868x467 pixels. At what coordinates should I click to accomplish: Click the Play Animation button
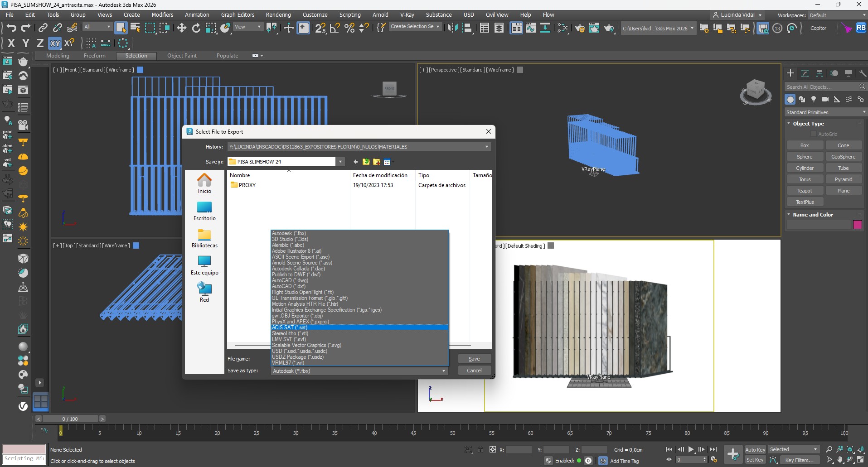691,449
